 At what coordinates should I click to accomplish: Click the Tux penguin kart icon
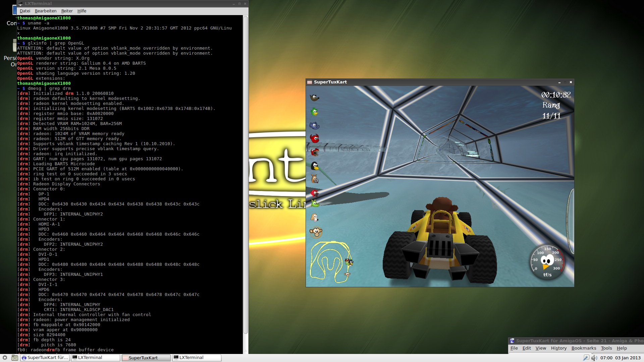(x=314, y=166)
